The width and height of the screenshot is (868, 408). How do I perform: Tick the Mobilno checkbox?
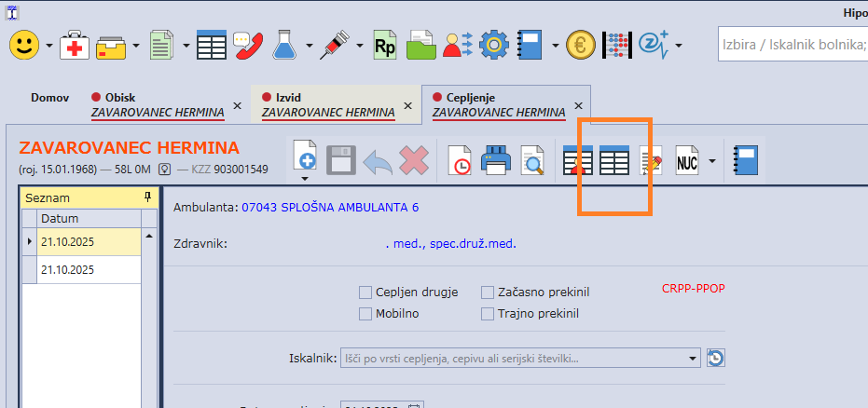click(x=365, y=314)
